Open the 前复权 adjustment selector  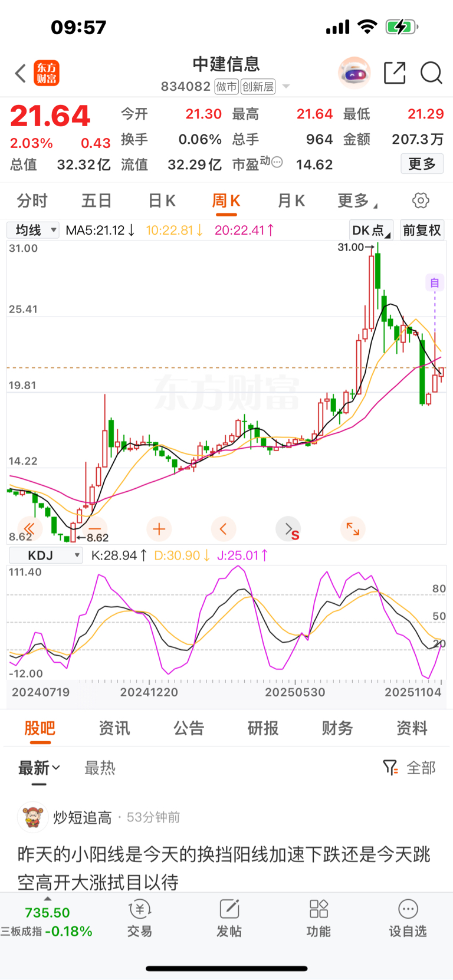tap(422, 230)
